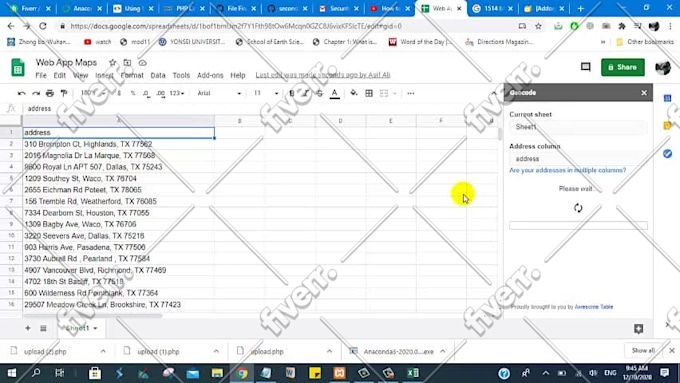Click the green Share button
This screenshot has width=680, height=383.
click(623, 67)
